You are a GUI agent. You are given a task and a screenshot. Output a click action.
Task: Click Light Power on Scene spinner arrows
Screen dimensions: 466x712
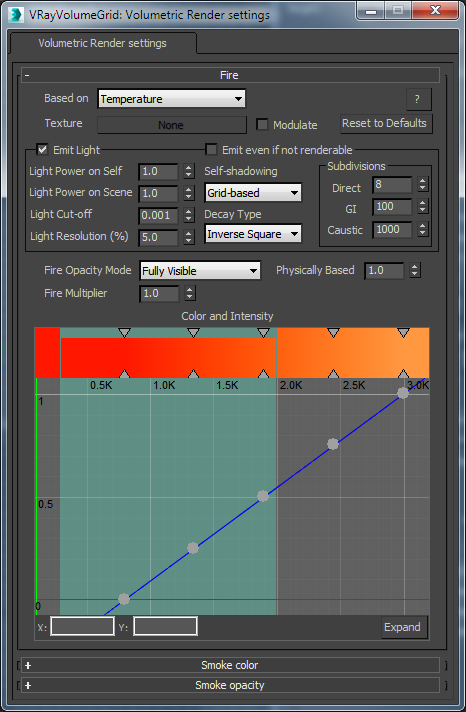189,193
